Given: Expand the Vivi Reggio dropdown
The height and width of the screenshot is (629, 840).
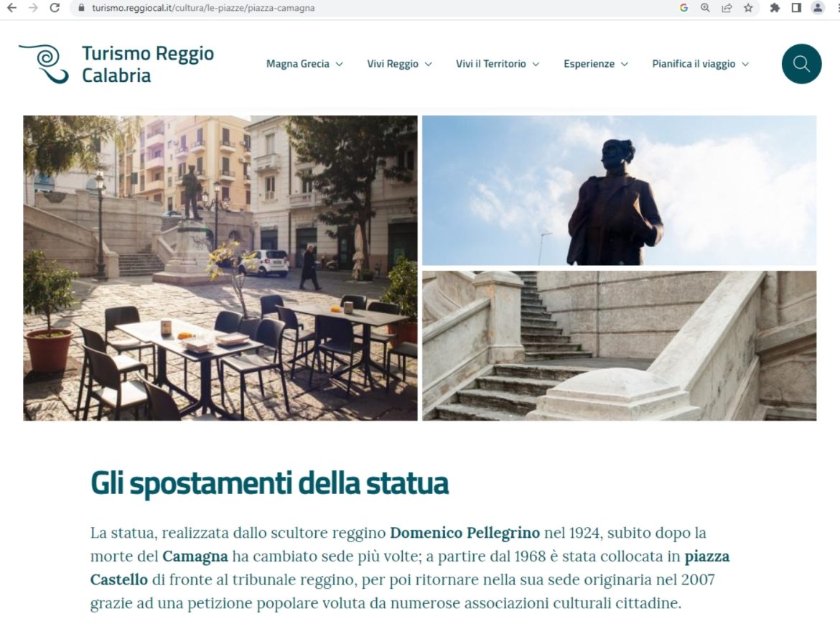Looking at the screenshot, I should (399, 64).
